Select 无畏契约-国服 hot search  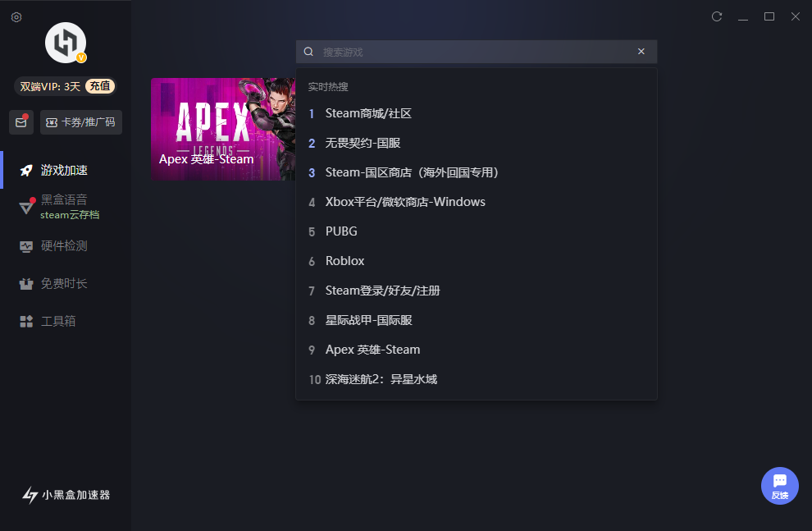coord(477,143)
